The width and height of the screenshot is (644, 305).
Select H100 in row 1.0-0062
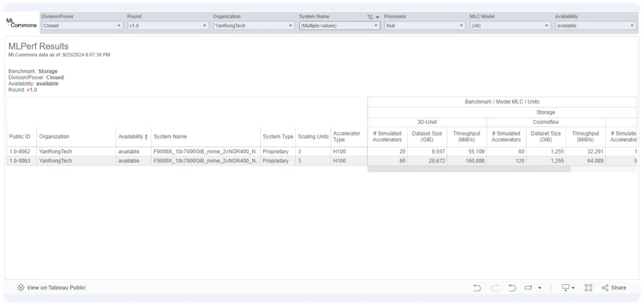339,152
